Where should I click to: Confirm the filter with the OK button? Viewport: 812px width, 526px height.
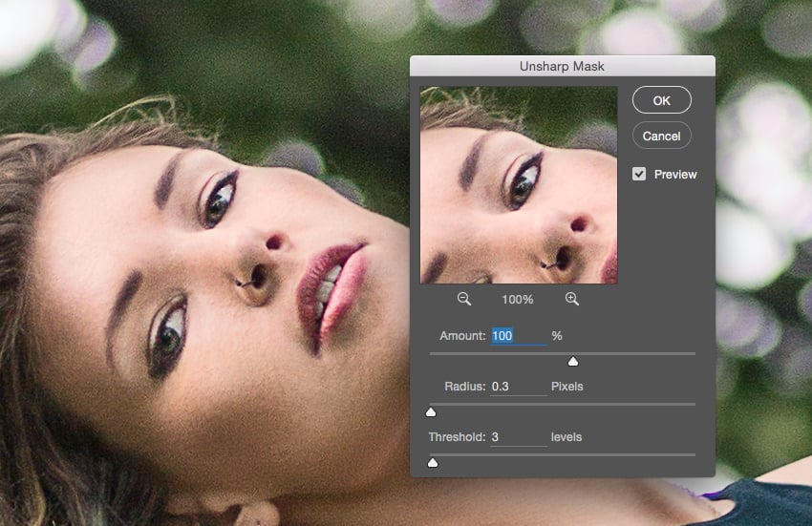point(661,100)
